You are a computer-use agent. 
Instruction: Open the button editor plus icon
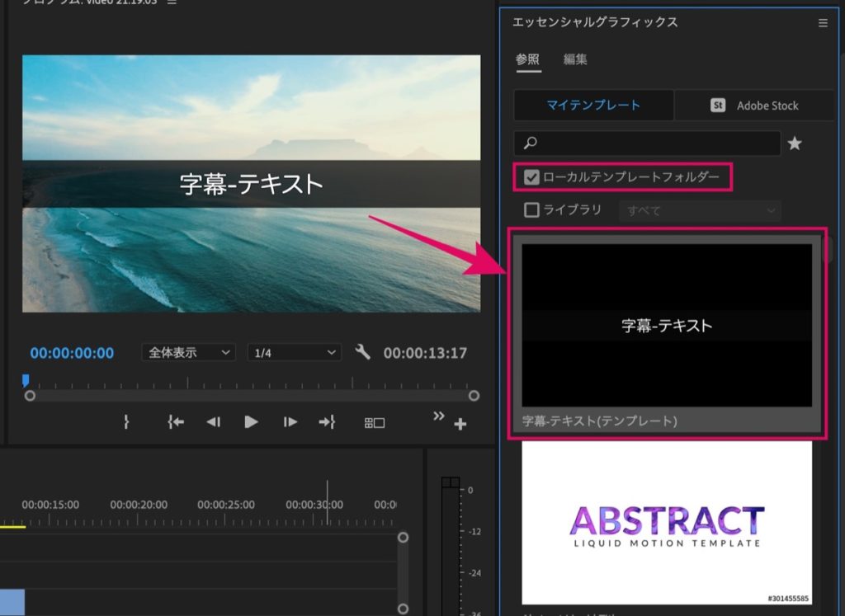[x=460, y=425]
